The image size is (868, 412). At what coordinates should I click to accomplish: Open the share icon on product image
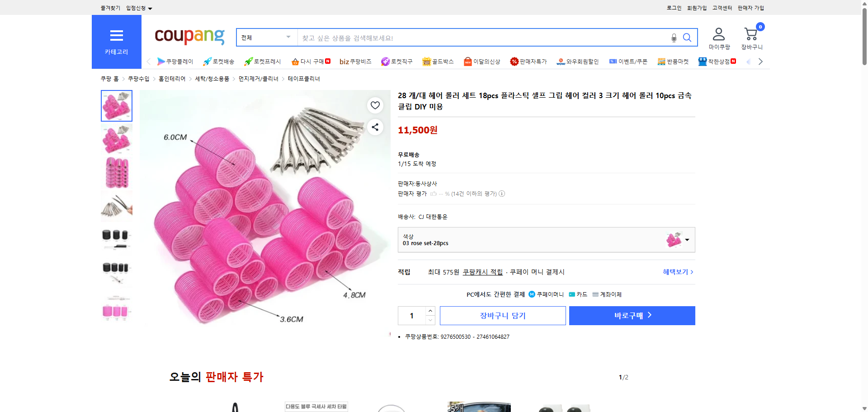(x=375, y=127)
